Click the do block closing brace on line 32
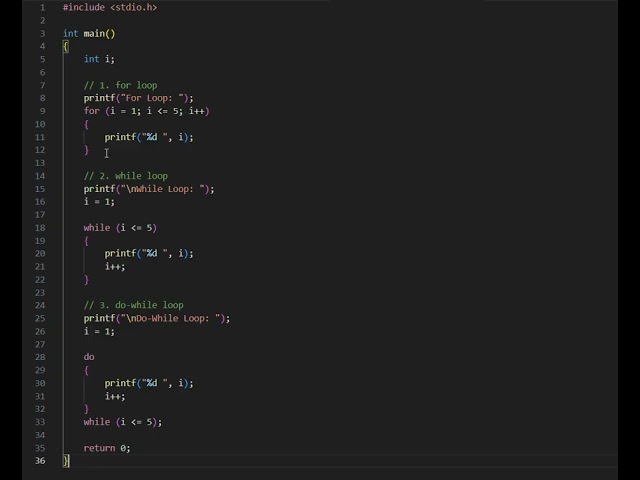640x480 pixels. pos(87,409)
